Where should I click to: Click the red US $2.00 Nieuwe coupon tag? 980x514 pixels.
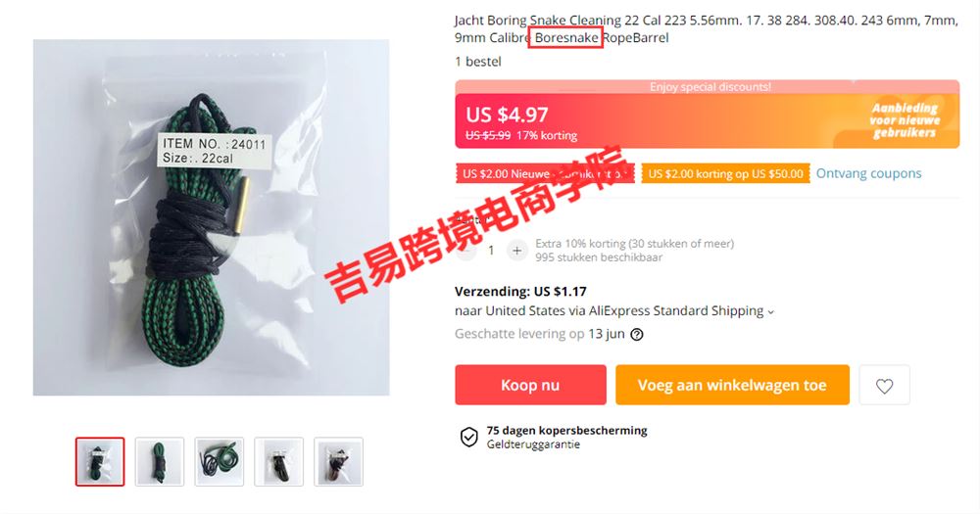click(545, 173)
